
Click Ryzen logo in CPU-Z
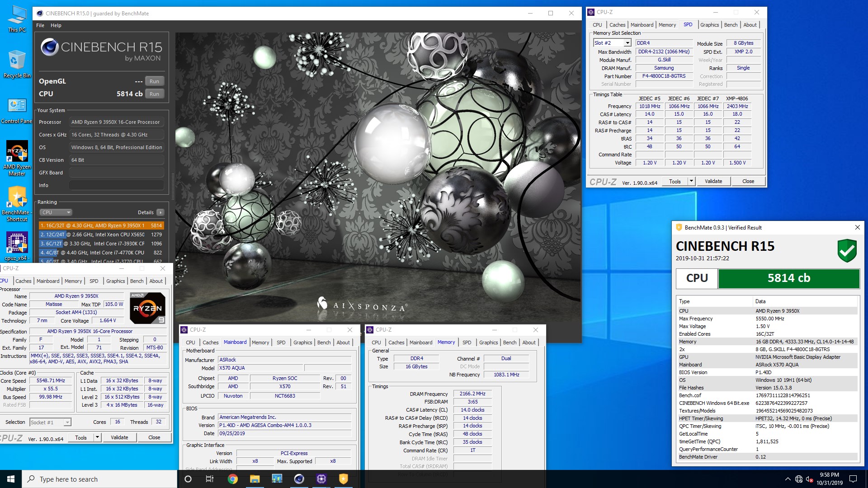147,308
